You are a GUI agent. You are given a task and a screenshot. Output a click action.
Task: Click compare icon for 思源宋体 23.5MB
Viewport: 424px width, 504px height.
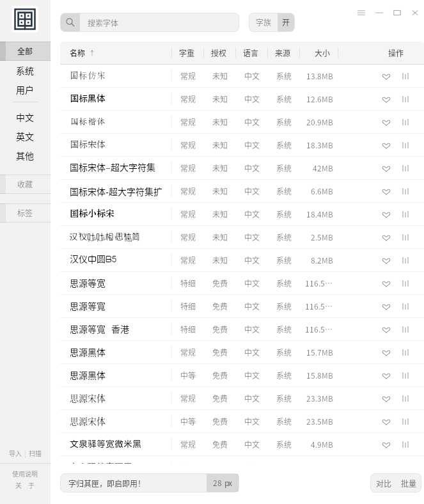click(405, 421)
